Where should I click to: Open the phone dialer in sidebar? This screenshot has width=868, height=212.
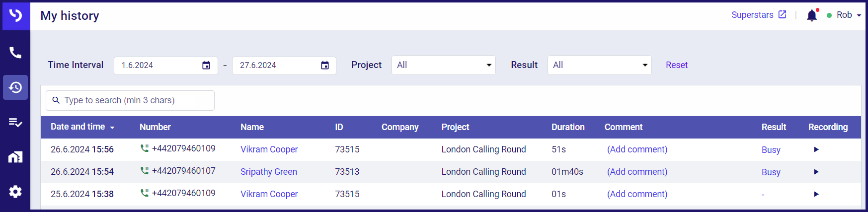pos(15,53)
